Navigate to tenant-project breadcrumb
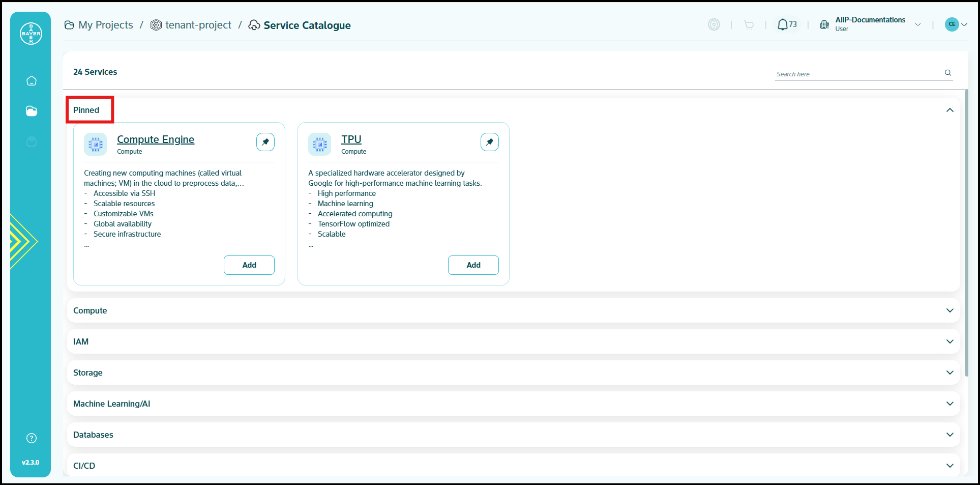The image size is (980, 485). 198,25
